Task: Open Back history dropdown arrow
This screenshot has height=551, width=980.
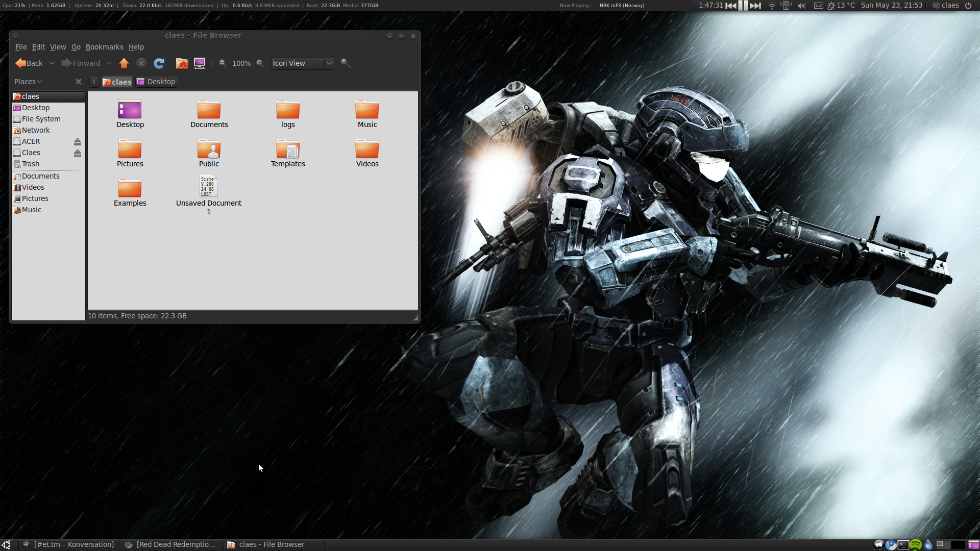Action: [52, 63]
